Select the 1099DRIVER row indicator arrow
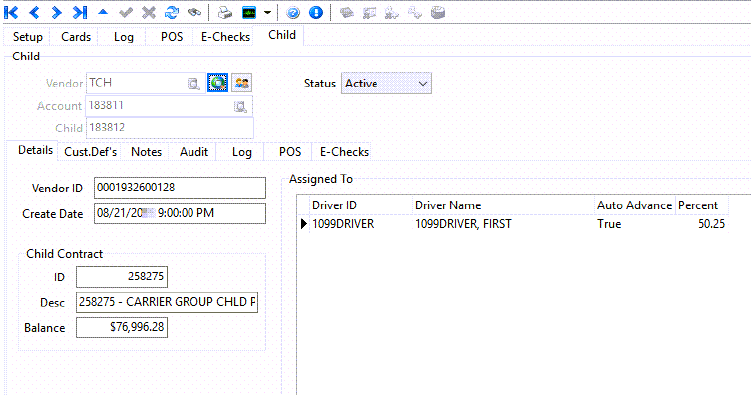The image size is (751, 395). click(304, 224)
